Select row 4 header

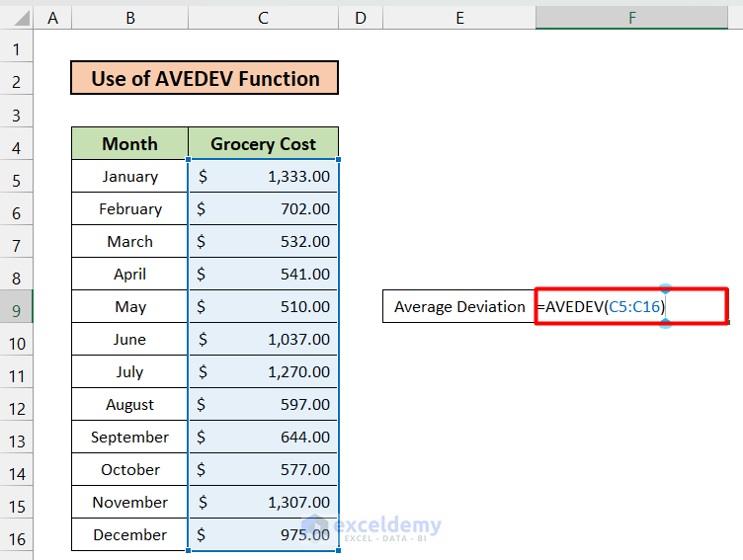tap(17, 148)
